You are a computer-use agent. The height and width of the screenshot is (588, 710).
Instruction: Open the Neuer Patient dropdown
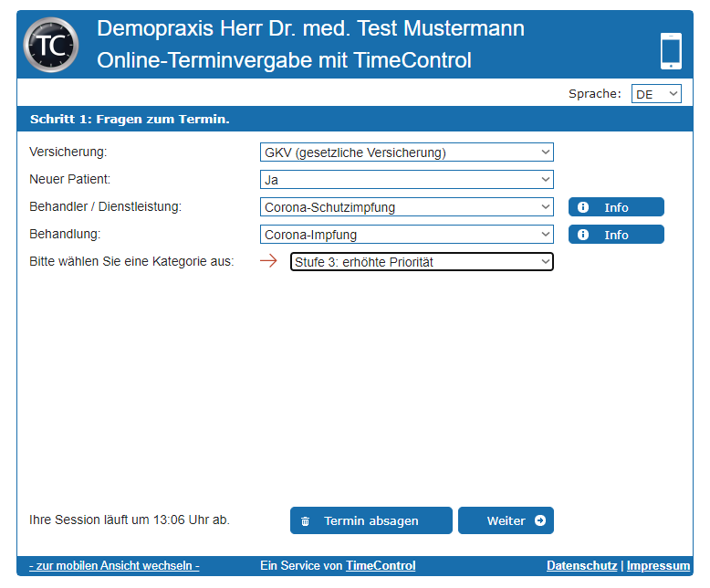tap(407, 179)
